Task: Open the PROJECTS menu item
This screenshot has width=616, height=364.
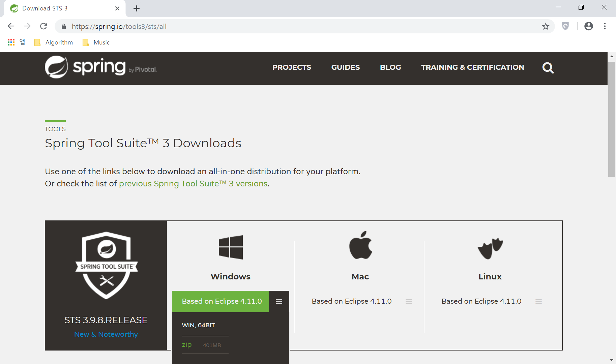Action: (x=292, y=67)
